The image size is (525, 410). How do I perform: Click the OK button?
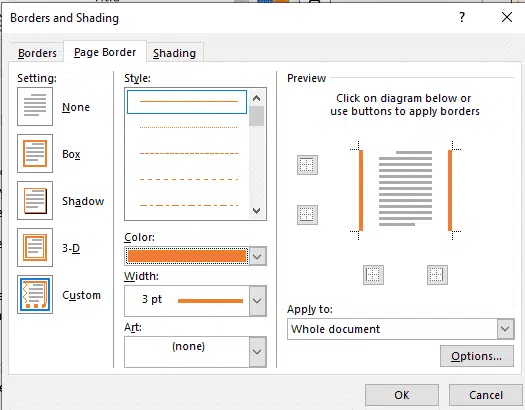click(x=402, y=395)
